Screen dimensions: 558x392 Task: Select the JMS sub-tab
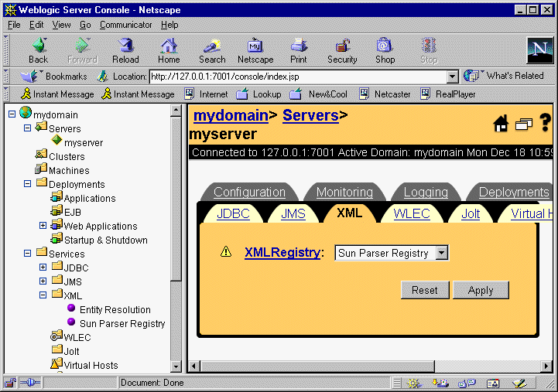tap(293, 213)
